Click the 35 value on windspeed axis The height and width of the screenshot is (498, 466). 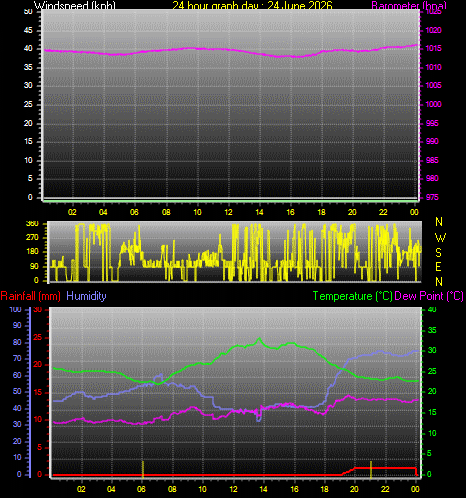pos(28,67)
